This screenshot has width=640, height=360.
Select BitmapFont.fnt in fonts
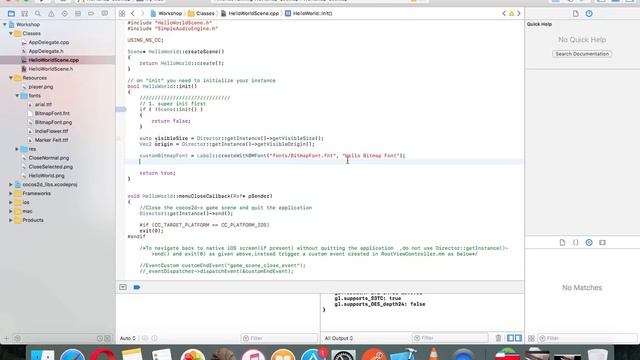52,113
